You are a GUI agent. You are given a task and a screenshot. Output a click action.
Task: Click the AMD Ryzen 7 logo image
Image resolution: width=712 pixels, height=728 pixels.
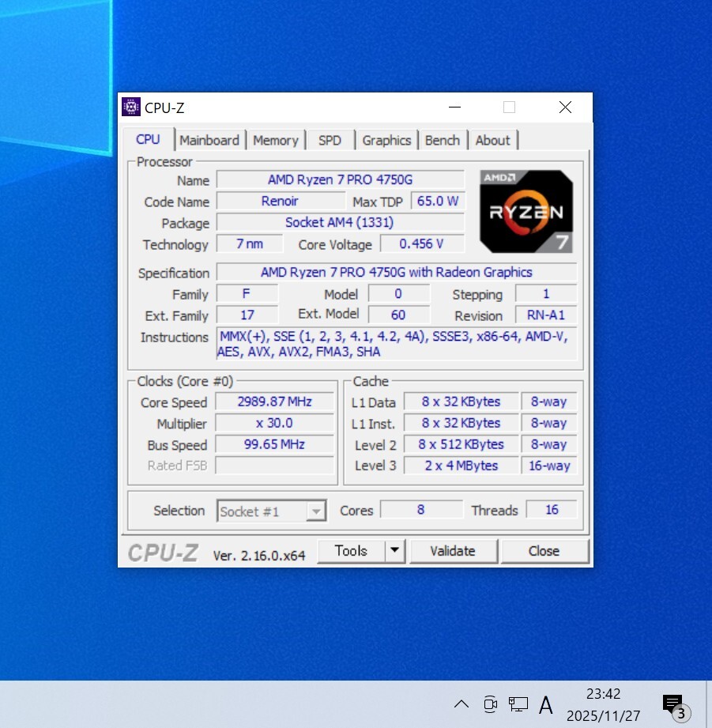point(526,211)
